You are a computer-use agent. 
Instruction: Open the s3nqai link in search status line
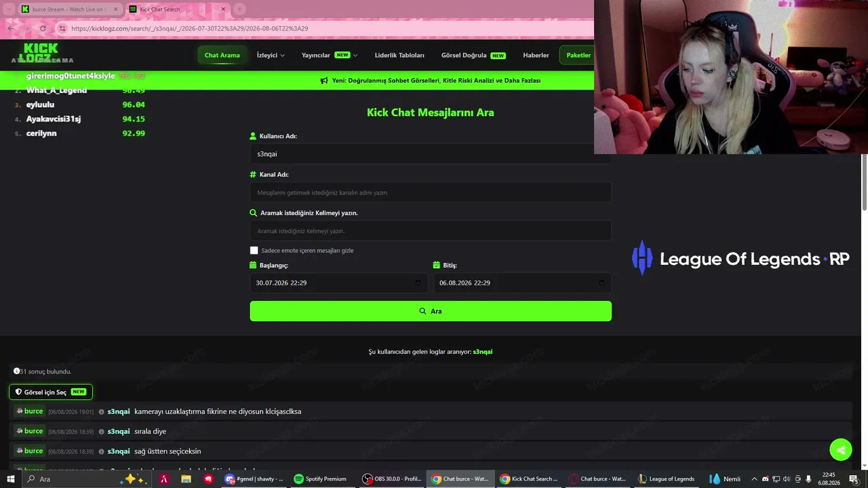click(x=483, y=352)
